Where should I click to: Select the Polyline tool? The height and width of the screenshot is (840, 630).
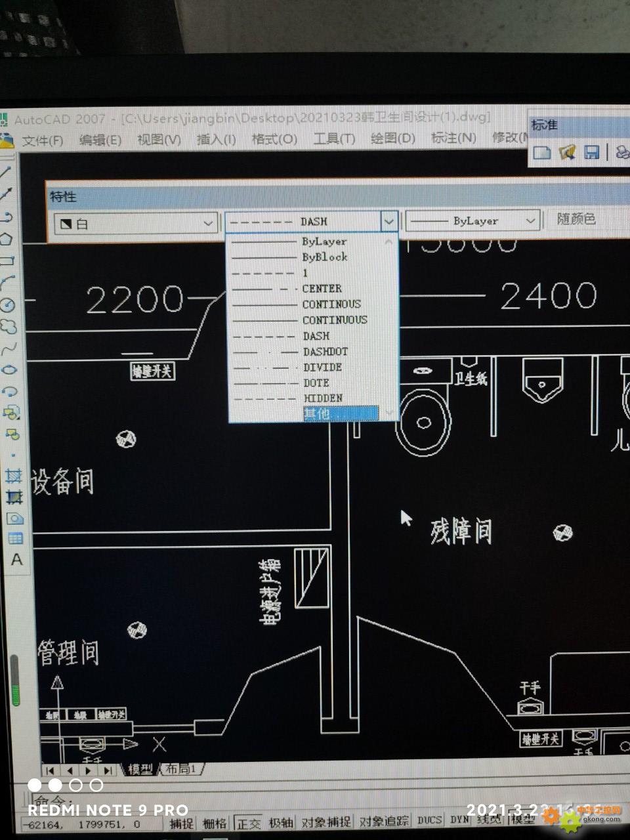pos(7,217)
